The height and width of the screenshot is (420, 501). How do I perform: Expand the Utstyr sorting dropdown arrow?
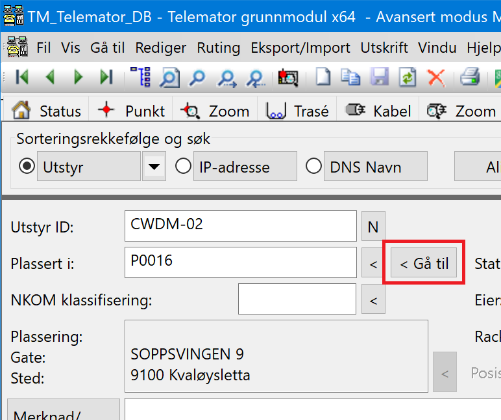click(154, 166)
